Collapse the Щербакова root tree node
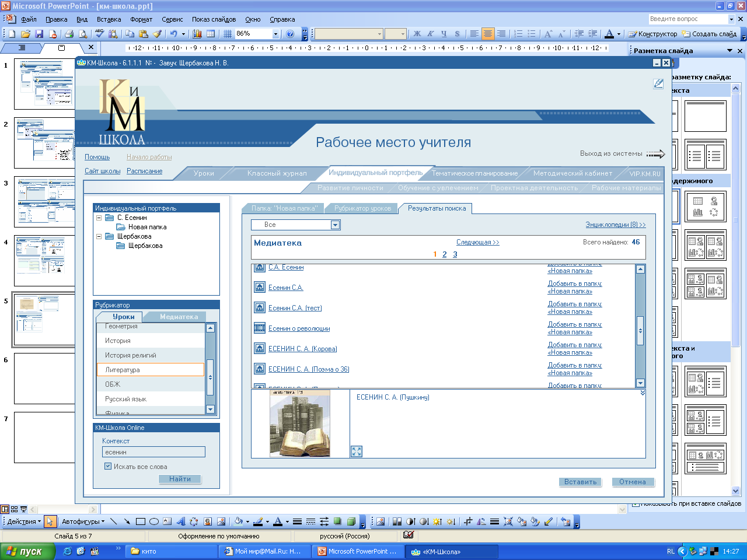The height and width of the screenshot is (560, 747). (99, 236)
